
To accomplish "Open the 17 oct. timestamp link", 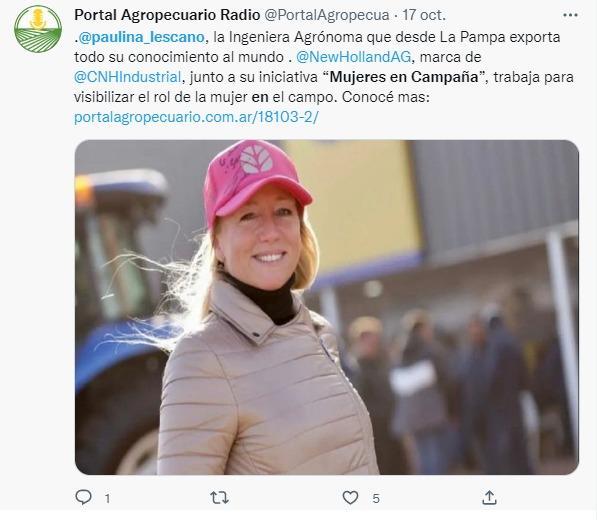I will click(424, 15).
